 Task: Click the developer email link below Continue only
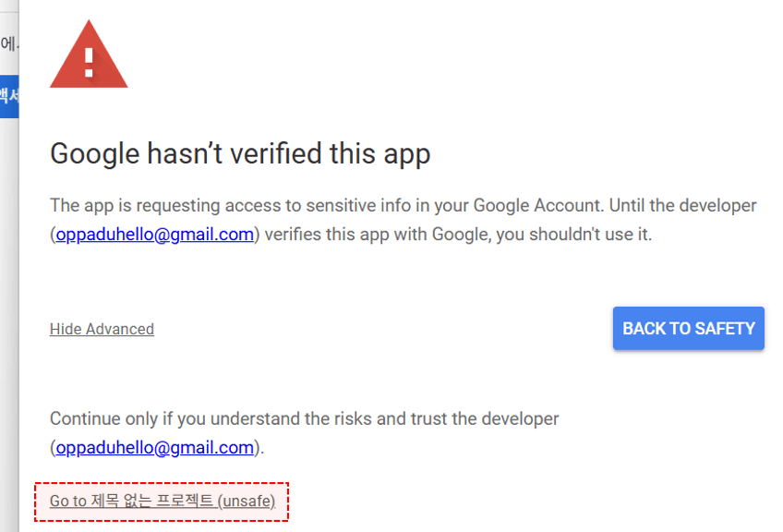tap(154, 448)
